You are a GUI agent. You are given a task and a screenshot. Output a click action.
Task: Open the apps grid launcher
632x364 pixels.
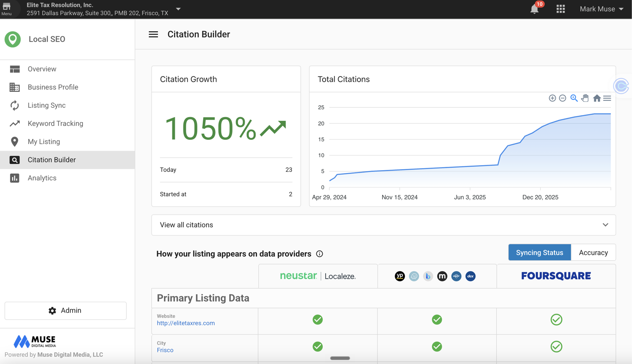[560, 9]
